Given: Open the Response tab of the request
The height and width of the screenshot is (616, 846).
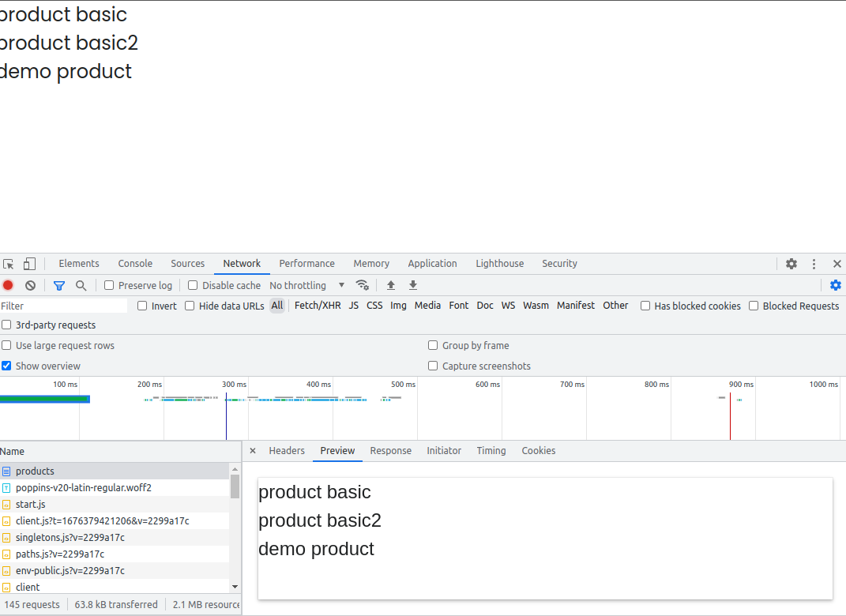Looking at the screenshot, I should pos(390,451).
